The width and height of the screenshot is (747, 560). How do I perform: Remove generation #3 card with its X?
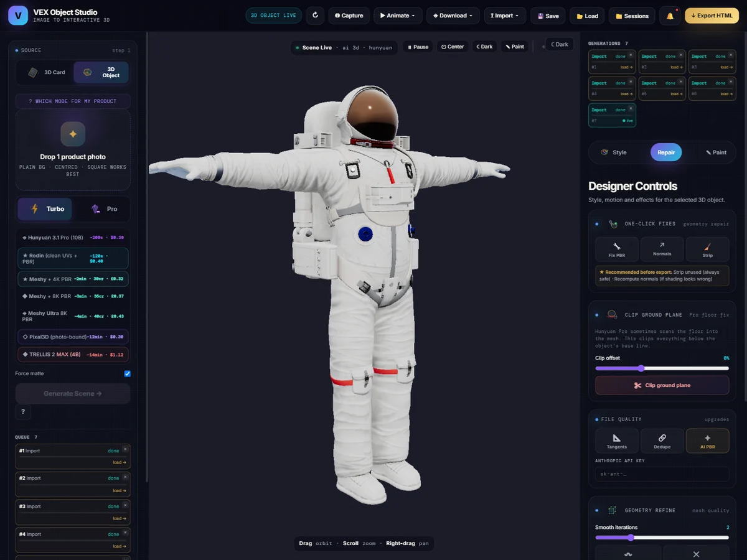click(731, 55)
